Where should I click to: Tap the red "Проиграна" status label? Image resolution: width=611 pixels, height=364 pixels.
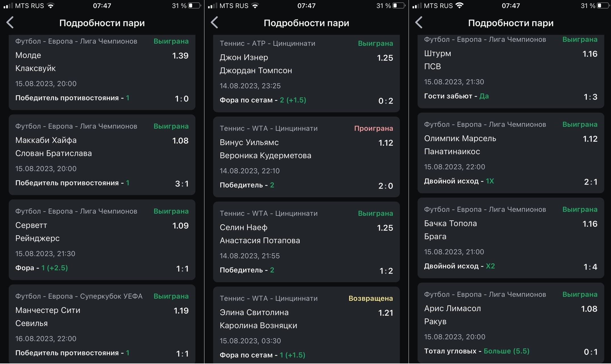(x=373, y=128)
